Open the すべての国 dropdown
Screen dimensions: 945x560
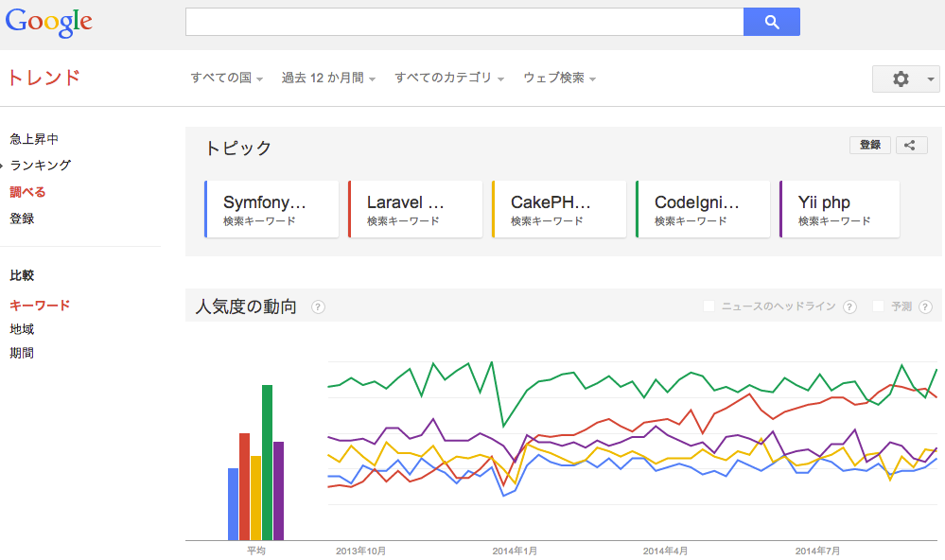coord(227,78)
